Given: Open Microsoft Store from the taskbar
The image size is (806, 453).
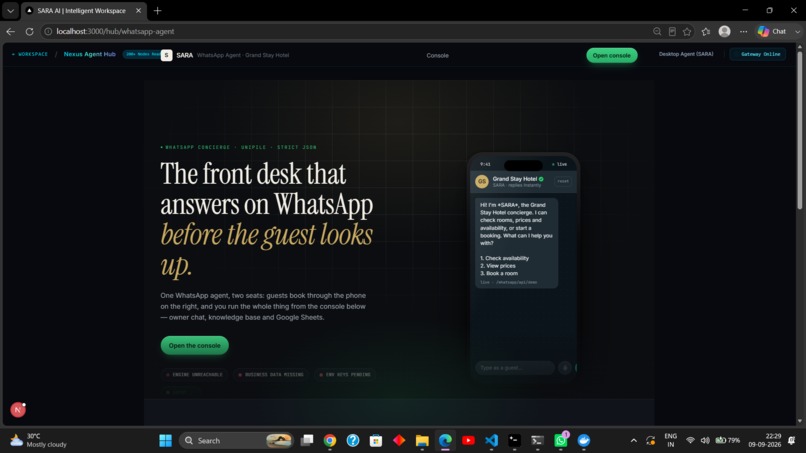Looking at the screenshot, I should coord(376,441).
